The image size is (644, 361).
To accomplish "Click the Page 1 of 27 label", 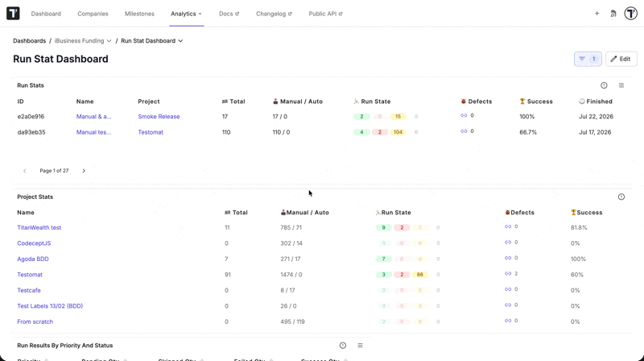I will point(54,171).
